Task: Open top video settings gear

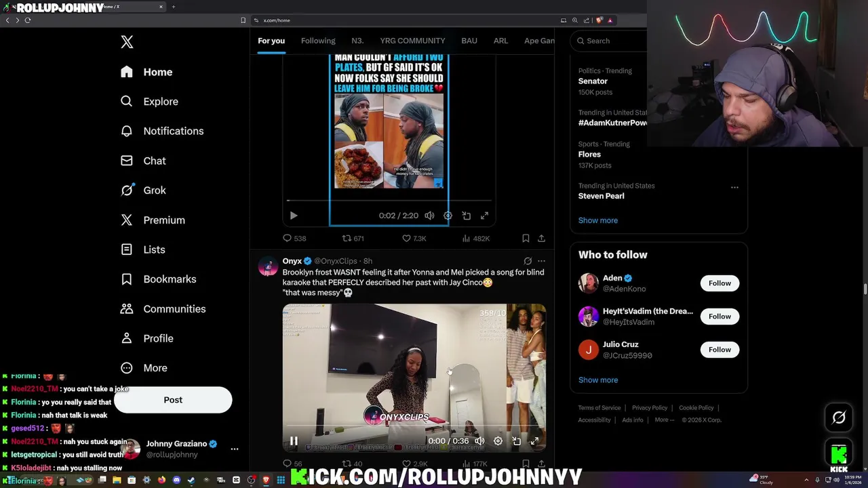Action: [448, 216]
